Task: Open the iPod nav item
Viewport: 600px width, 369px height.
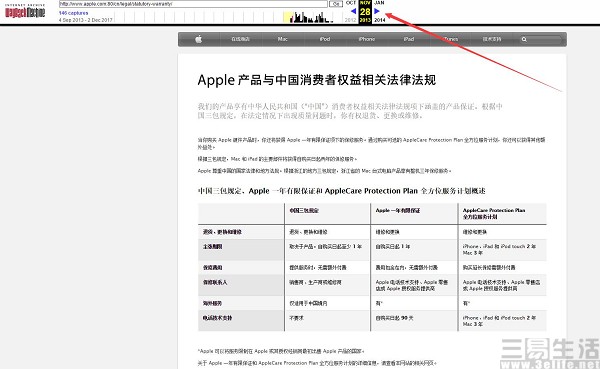Action: click(x=325, y=39)
